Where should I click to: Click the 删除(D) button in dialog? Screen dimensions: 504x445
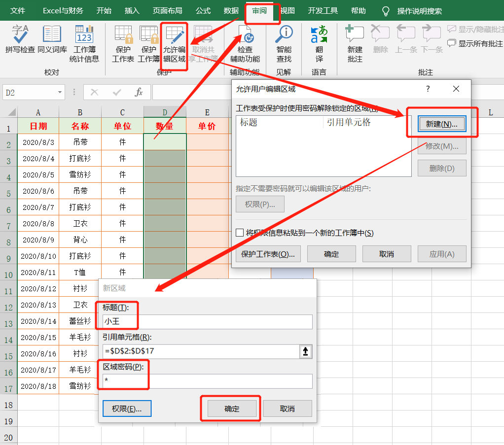pos(442,168)
